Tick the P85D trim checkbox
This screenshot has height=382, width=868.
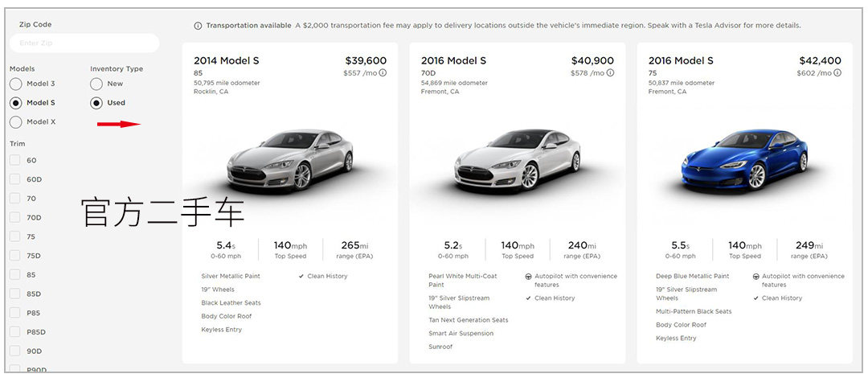point(15,331)
